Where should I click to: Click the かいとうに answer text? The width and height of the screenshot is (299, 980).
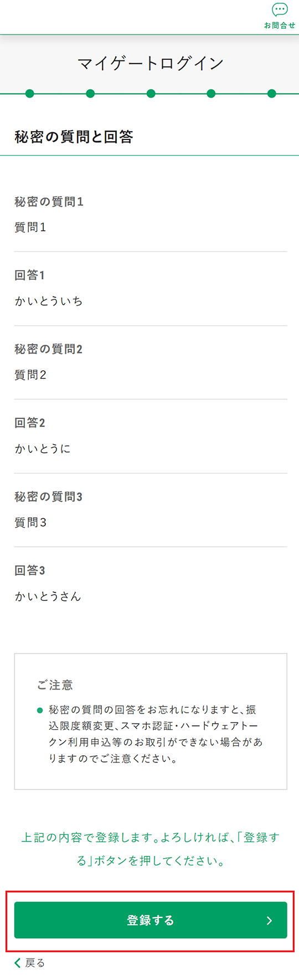(x=43, y=448)
